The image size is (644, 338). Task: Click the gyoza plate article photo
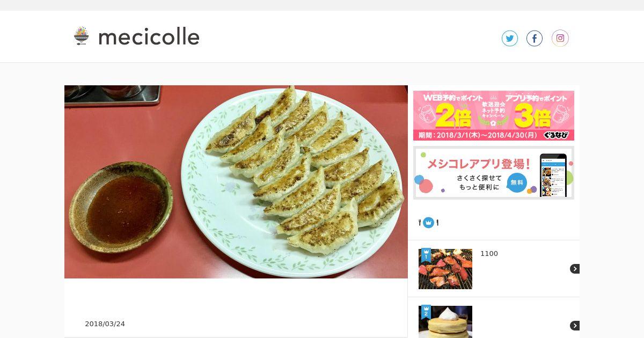coord(236,182)
